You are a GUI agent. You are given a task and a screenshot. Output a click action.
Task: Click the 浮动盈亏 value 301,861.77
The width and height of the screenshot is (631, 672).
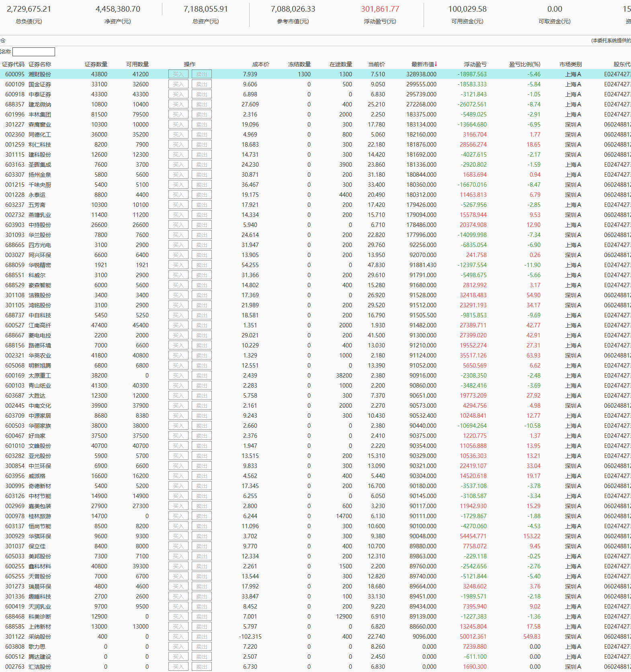click(380, 9)
